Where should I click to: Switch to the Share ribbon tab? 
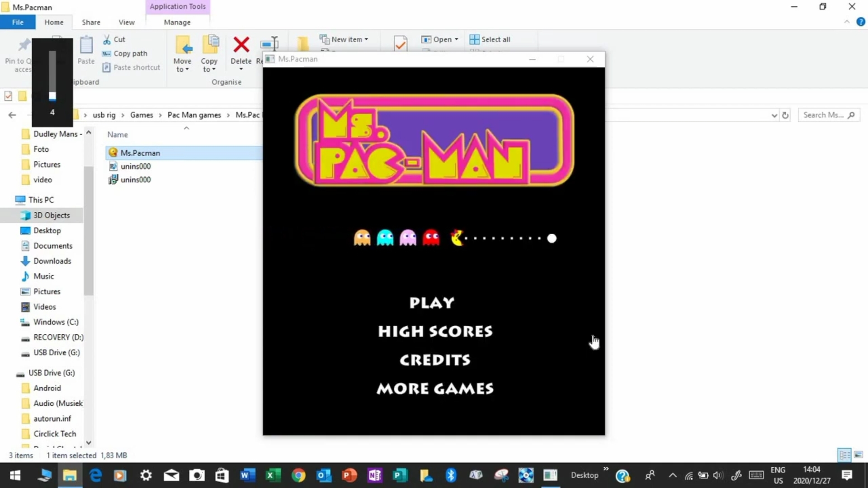(x=91, y=22)
